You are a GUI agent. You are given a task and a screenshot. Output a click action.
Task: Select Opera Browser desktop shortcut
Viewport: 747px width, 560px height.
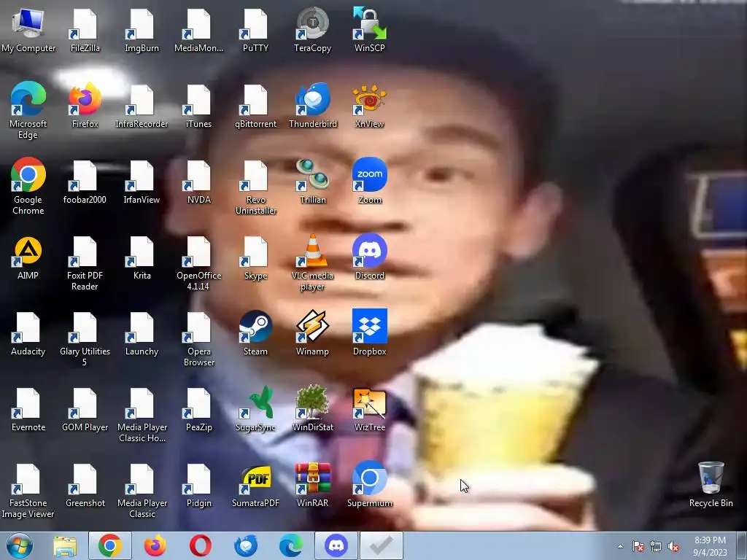(198, 338)
